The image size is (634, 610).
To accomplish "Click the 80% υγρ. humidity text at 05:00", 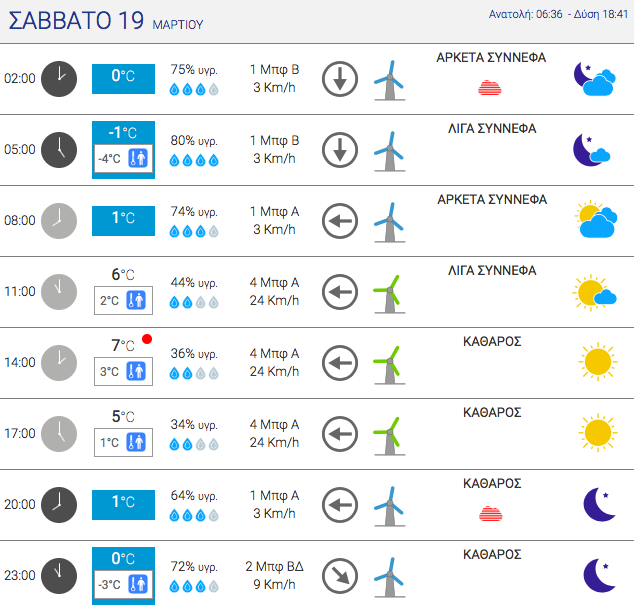I will (194, 141).
